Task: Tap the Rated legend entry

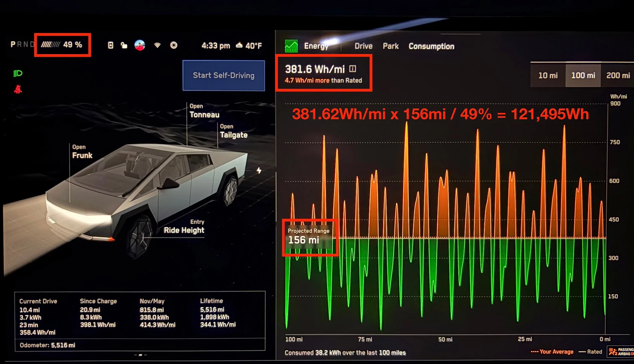Action: (590, 352)
